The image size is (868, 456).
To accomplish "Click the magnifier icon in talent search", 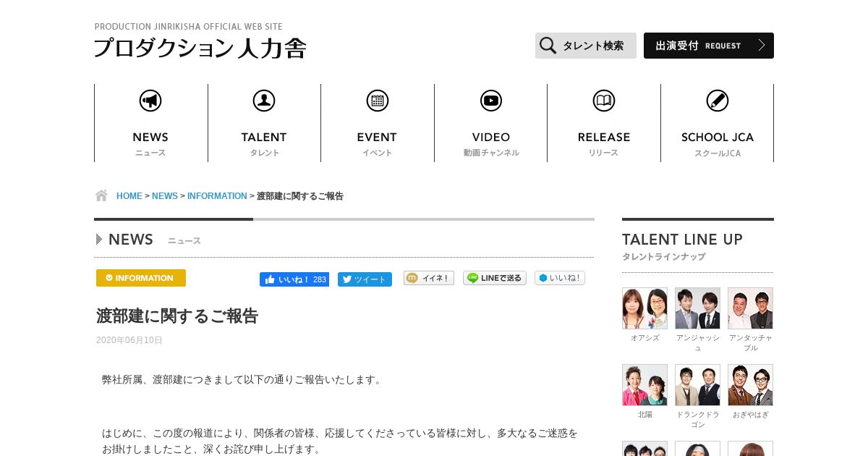I will pos(548,46).
